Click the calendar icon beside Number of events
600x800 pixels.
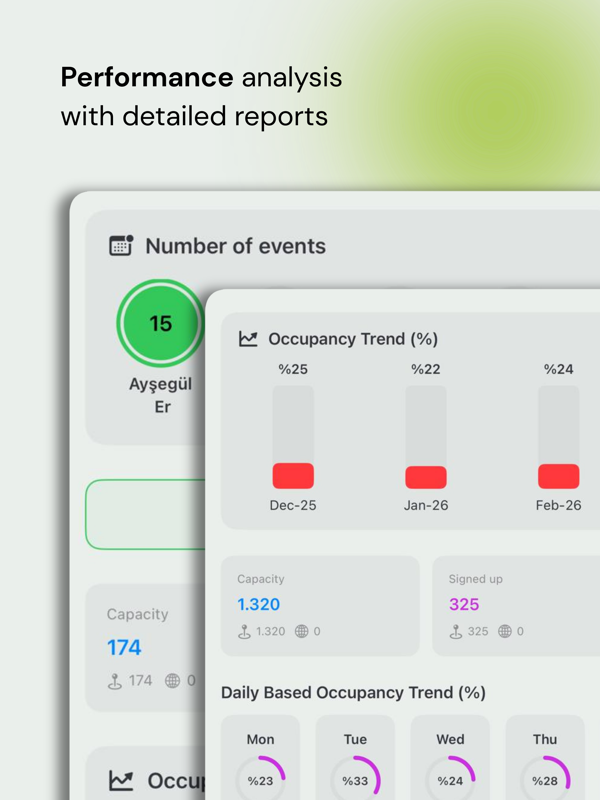pyautogui.click(x=121, y=245)
